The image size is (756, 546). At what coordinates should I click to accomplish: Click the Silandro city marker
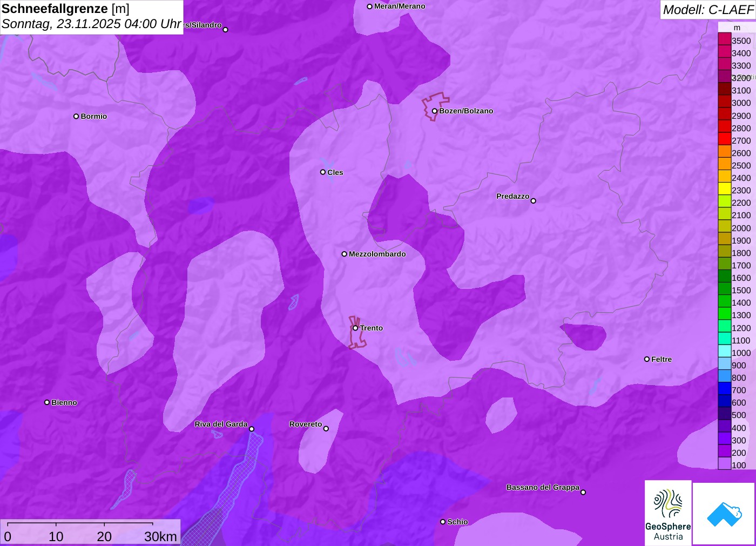pyautogui.click(x=225, y=30)
